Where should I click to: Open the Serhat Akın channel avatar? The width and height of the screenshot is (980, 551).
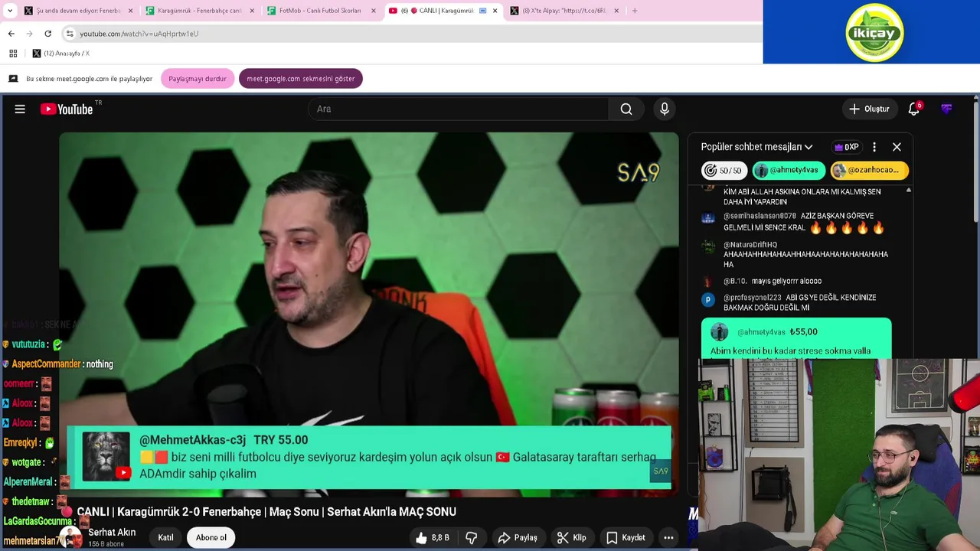point(73,537)
